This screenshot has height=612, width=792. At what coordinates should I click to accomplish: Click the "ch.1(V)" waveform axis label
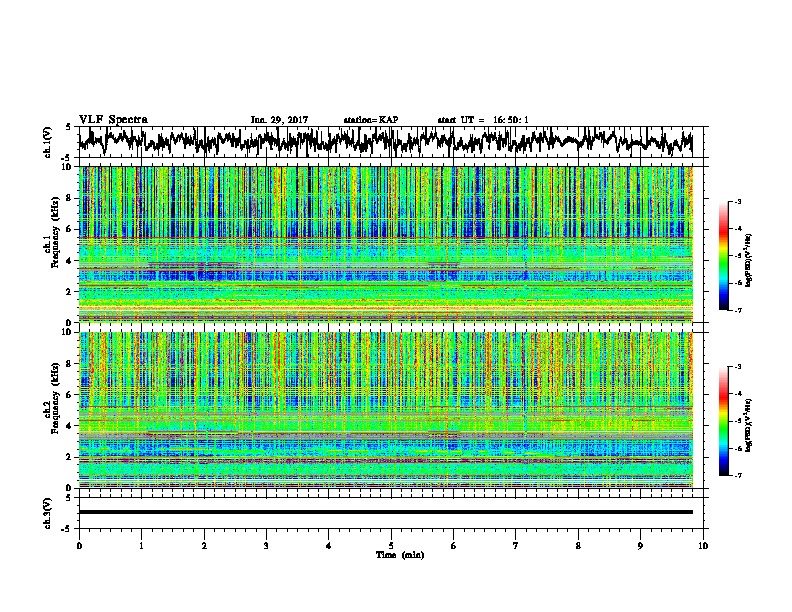48,142
